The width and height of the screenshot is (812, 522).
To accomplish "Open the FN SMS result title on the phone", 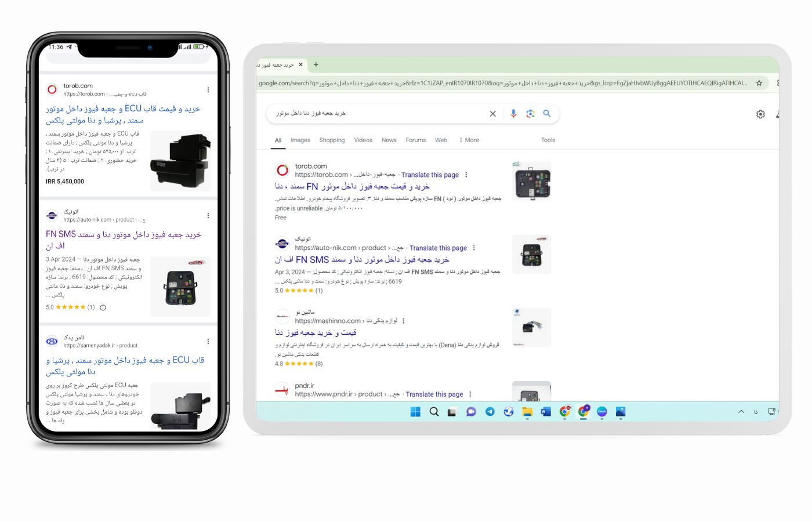I will click(124, 240).
